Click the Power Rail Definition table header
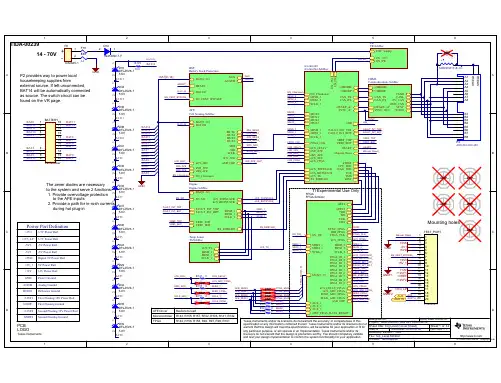The image size is (501, 383). pos(48,226)
